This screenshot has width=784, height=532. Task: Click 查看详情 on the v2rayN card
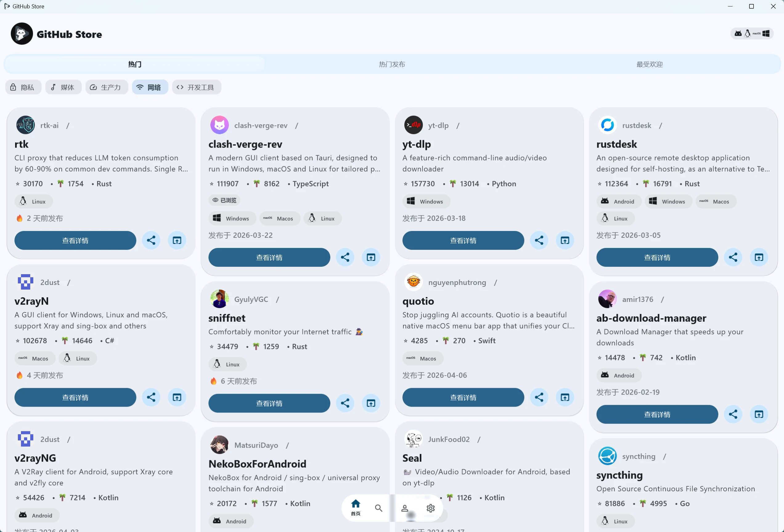click(75, 397)
